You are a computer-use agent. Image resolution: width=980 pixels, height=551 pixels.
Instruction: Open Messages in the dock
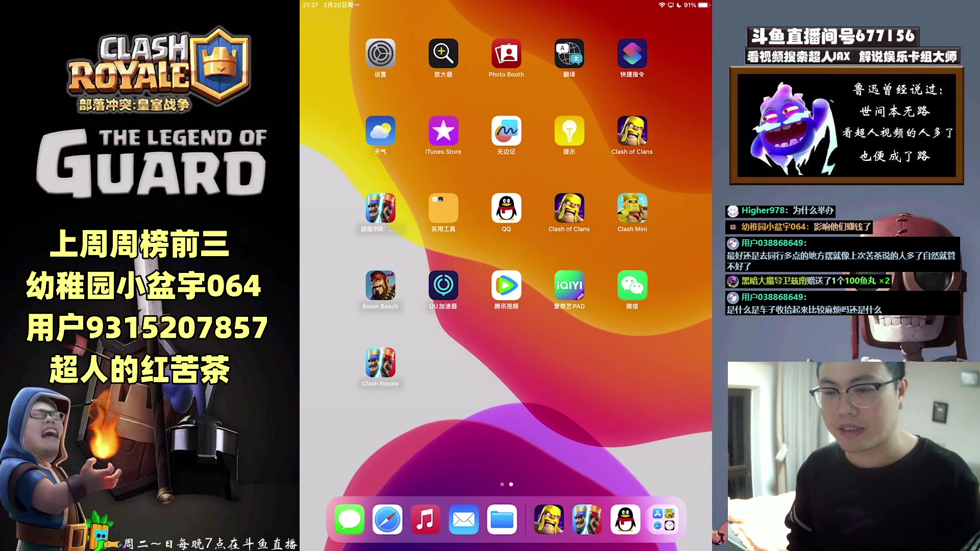[x=349, y=519]
